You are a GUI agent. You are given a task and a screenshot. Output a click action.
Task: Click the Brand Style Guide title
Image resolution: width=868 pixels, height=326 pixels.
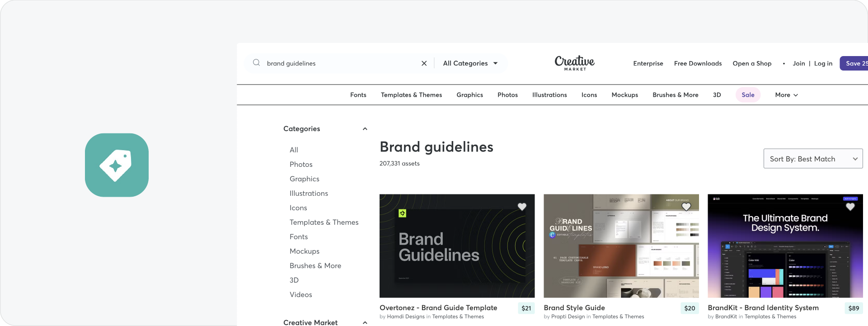point(574,307)
